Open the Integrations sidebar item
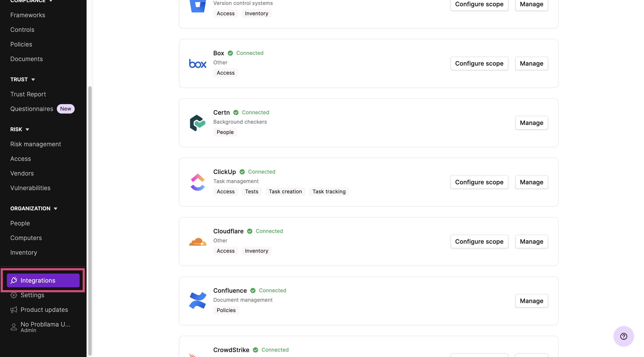 pos(43,280)
